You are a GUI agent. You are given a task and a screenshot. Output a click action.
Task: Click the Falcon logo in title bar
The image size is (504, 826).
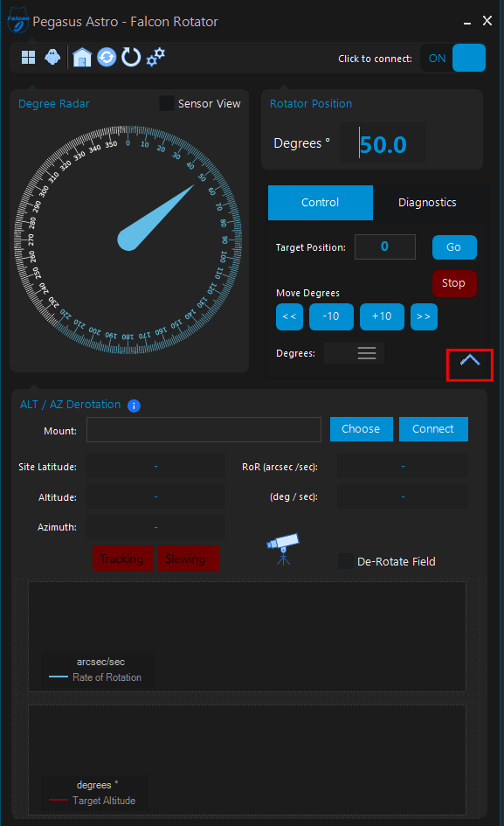[17, 21]
